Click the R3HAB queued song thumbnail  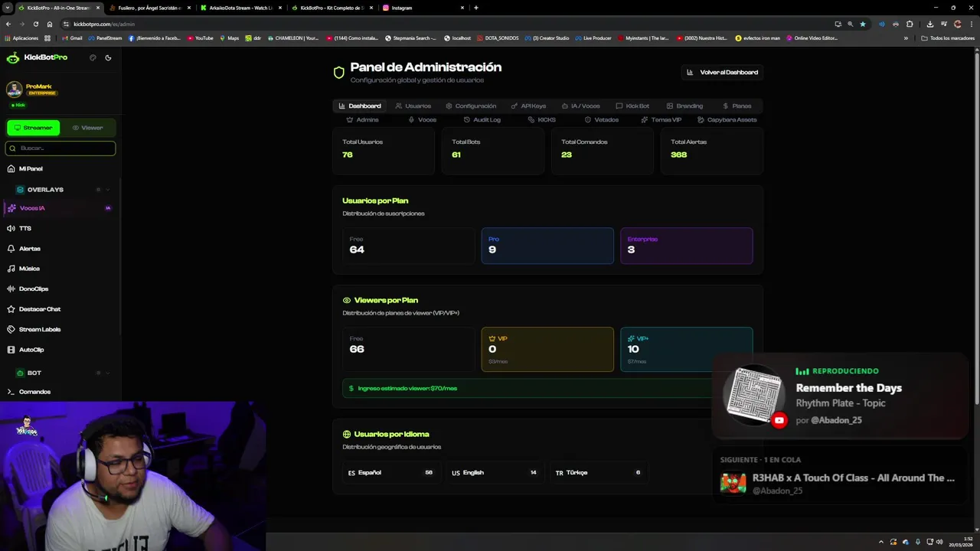(x=733, y=483)
